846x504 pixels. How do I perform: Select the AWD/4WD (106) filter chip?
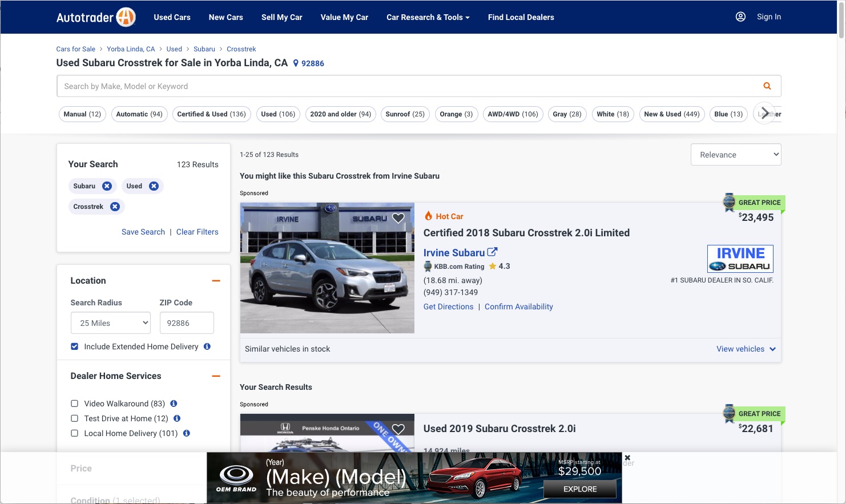tap(513, 114)
